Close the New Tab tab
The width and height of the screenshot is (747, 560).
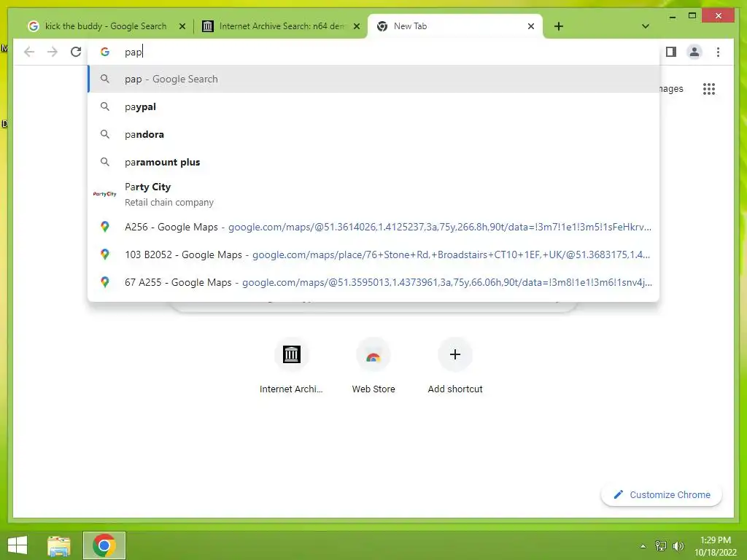point(531,27)
